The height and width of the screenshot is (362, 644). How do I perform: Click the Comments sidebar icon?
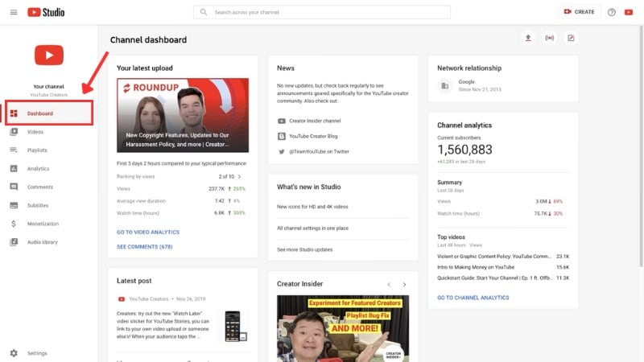[14, 187]
